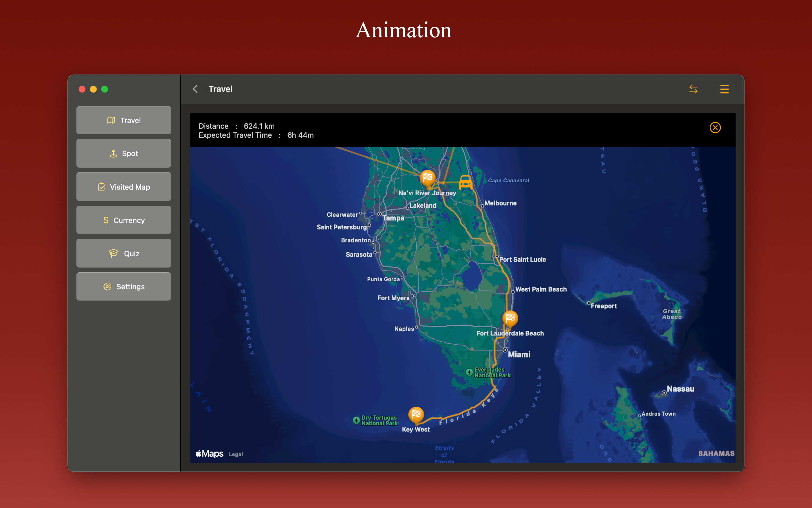This screenshot has width=812, height=508.
Task: Open the Visited Map section
Action: [123, 187]
